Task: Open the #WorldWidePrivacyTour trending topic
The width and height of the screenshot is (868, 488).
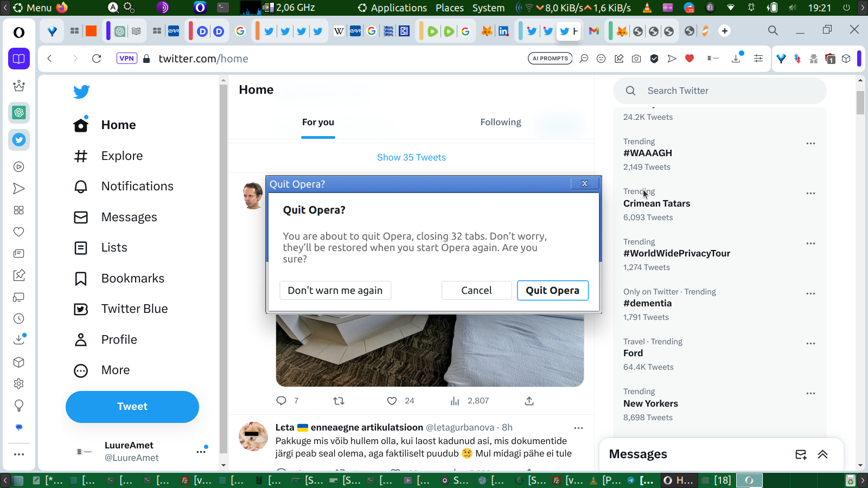Action: [676, 254]
